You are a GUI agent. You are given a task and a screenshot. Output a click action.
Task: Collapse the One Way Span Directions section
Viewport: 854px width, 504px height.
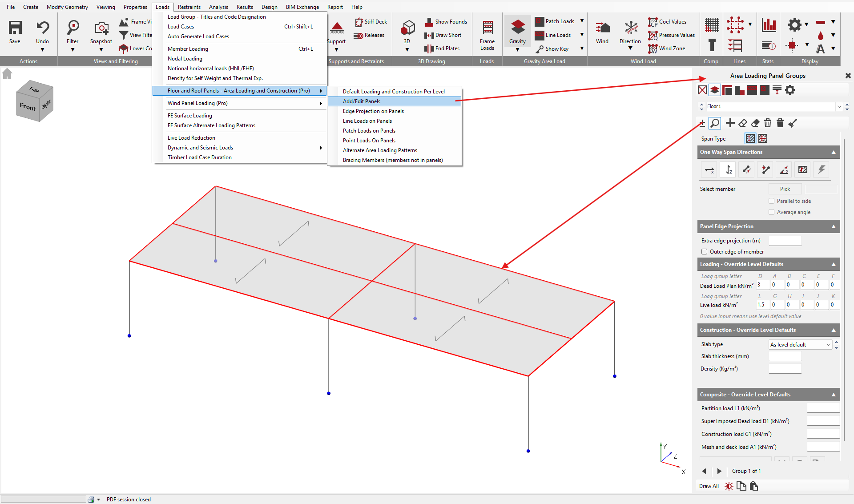[x=834, y=152]
